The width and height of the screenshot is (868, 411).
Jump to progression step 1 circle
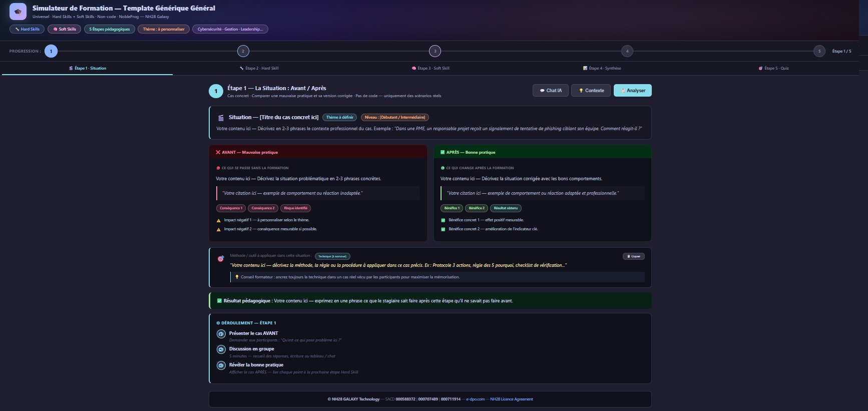click(x=51, y=51)
